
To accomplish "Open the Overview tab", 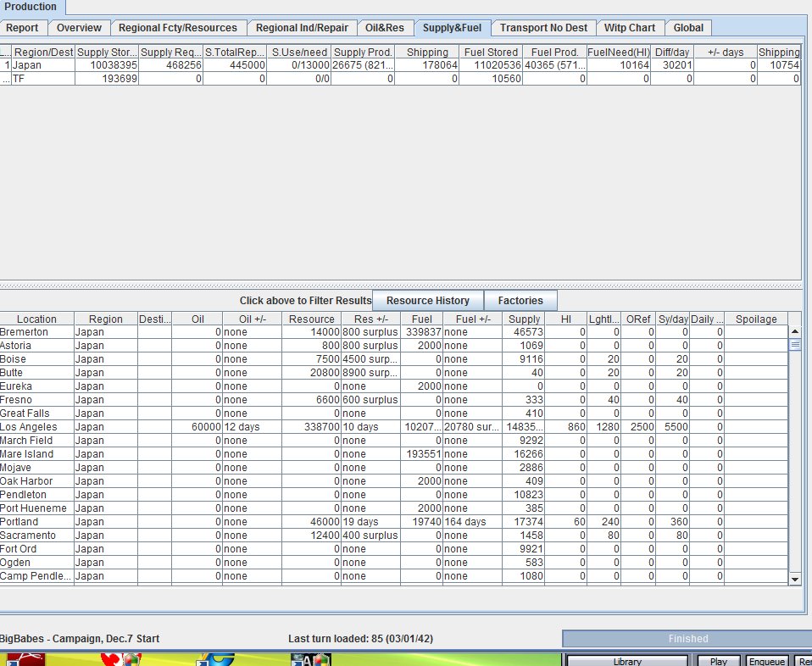I will [x=79, y=28].
